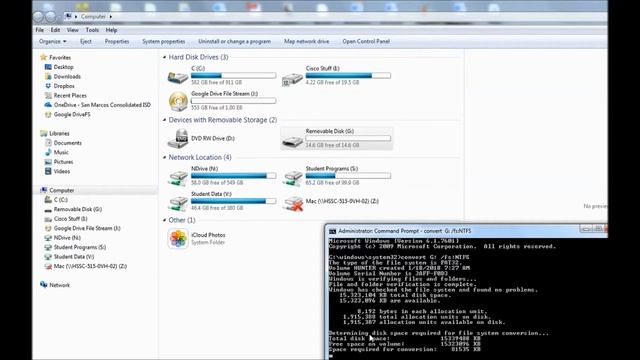Select NDrive (N:) in navigation tree

tap(67, 238)
